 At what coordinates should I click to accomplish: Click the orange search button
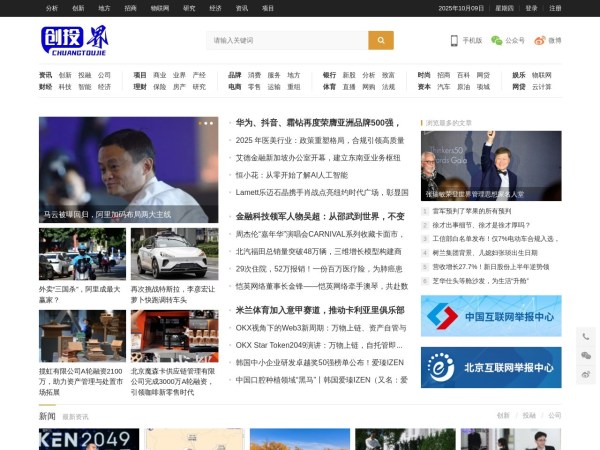381,40
